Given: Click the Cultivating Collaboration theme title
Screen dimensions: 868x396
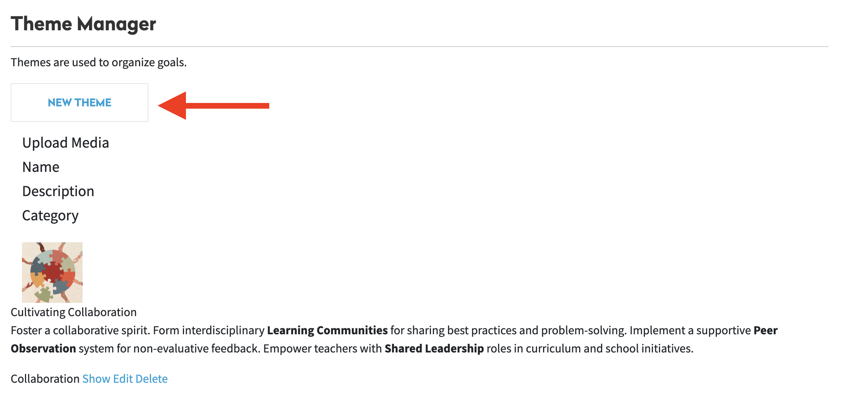Looking at the screenshot, I should (x=73, y=312).
